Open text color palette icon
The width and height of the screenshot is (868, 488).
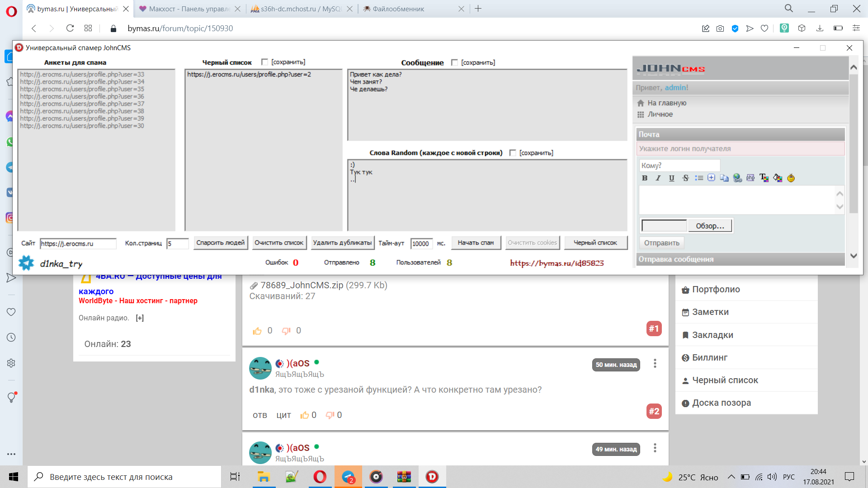pyautogui.click(x=764, y=178)
